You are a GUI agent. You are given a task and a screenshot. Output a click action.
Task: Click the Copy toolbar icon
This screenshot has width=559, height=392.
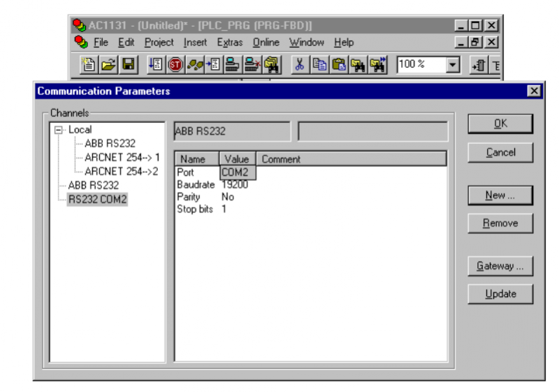(x=319, y=65)
